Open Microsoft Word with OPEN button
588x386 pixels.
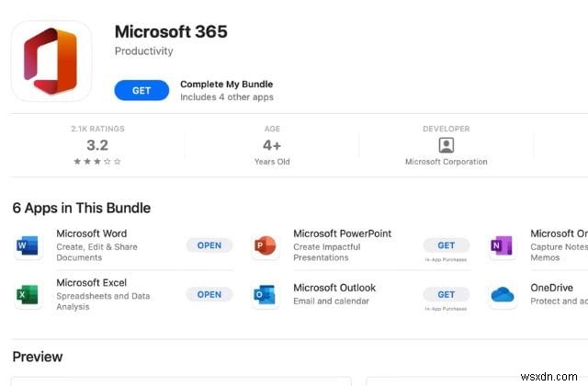point(209,245)
